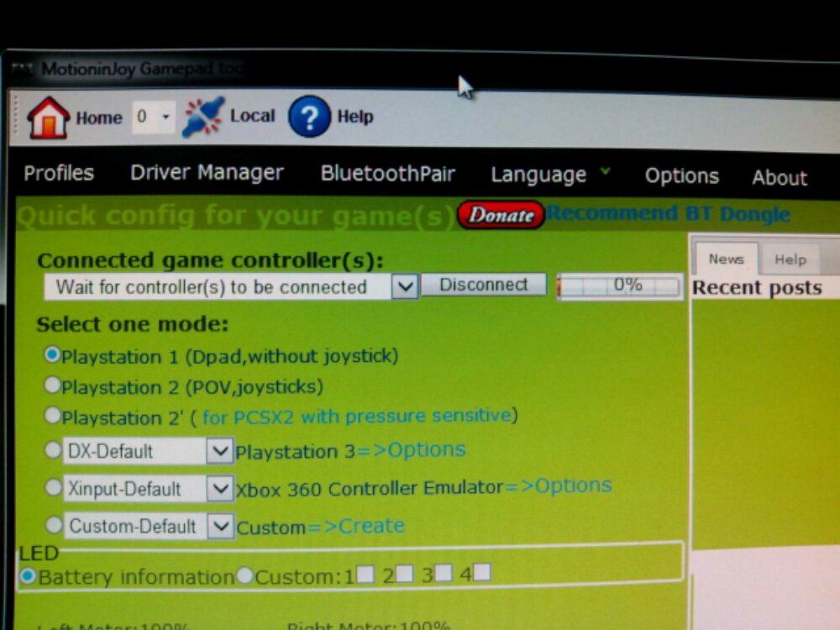This screenshot has height=630, width=840.
Task: Click the MotioninJoy title bar app icon
Action: click(x=23, y=69)
